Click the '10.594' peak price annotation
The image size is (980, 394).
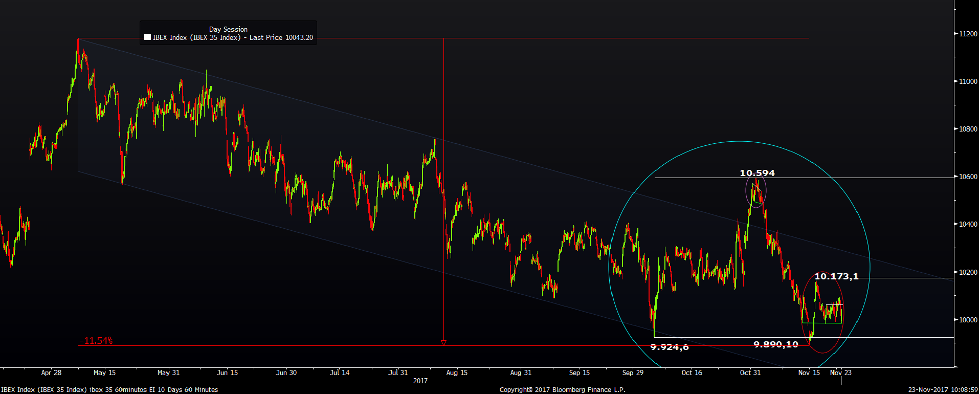757,173
